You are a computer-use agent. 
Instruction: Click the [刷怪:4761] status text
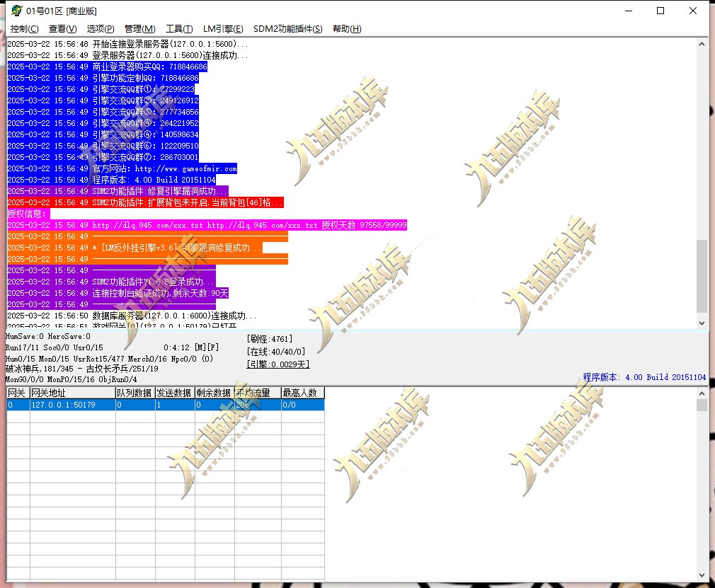point(270,339)
